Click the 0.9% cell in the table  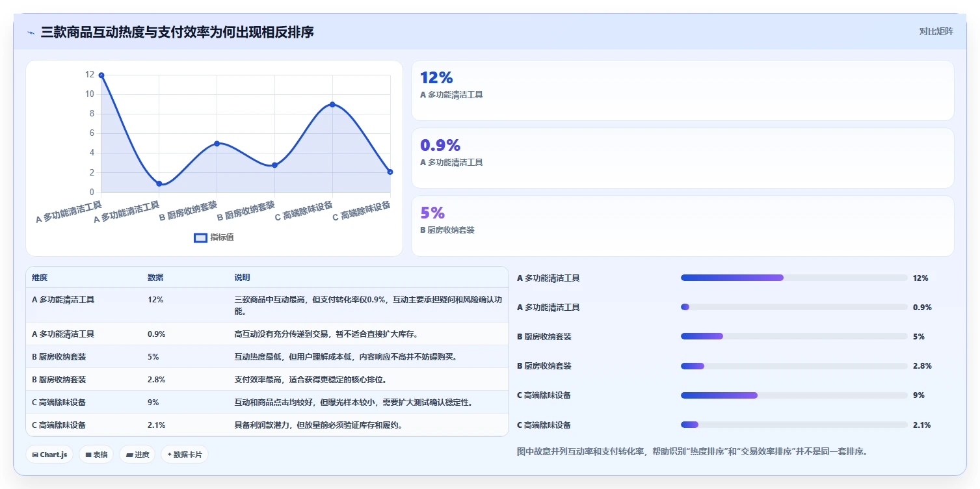point(157,334)
